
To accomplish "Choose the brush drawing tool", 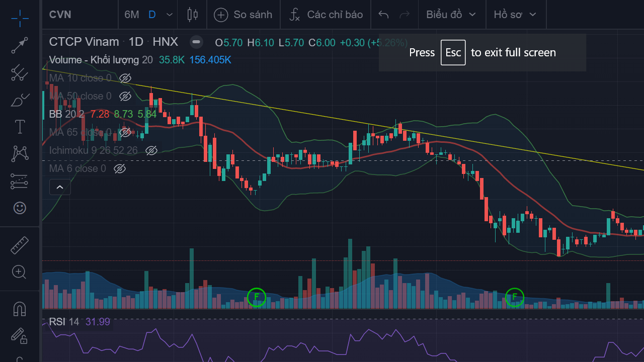I will click(20, 100).
